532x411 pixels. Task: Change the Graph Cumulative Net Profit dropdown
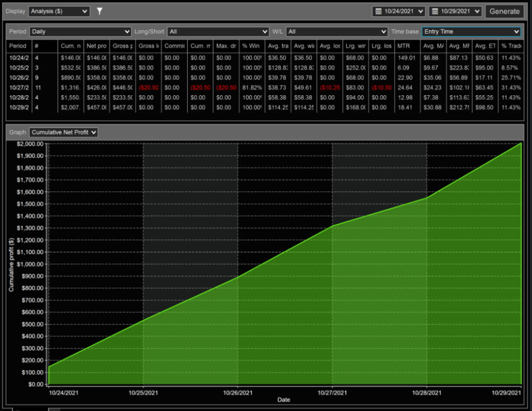pyautogui.click(x=63, y=133)
